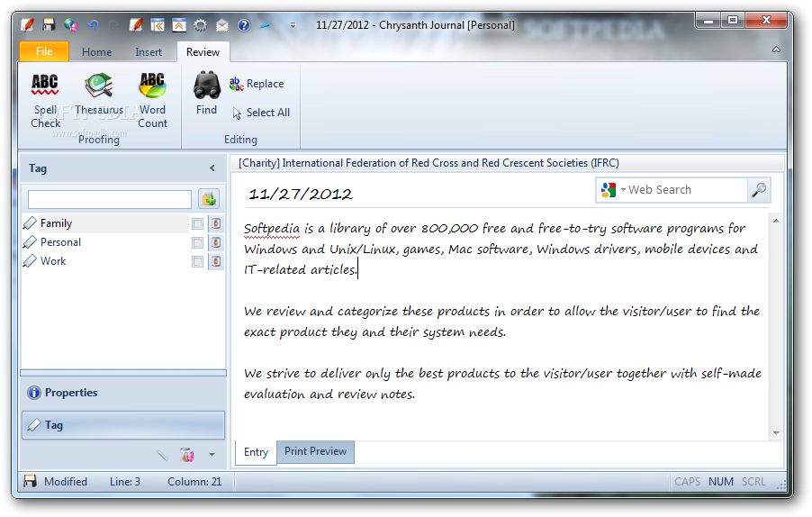Click the Select All button
The width and height of the screenshot is (812, 517).
(x=261, y=113)
